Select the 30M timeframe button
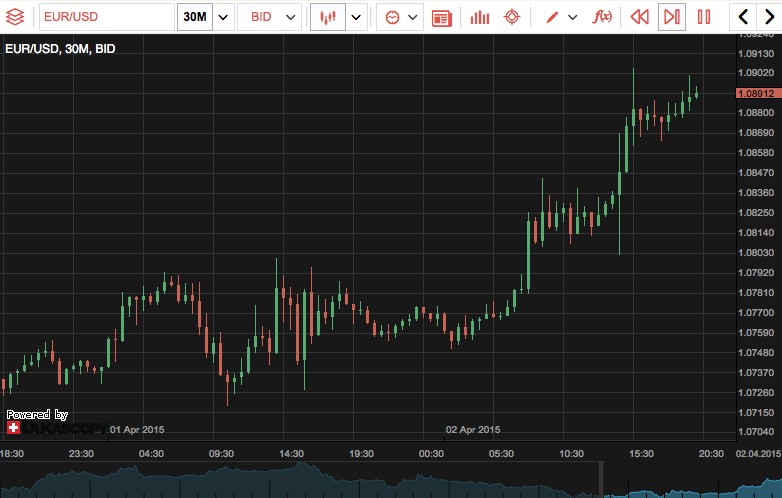This screenshot has height=498, width=782. [195, 16]
